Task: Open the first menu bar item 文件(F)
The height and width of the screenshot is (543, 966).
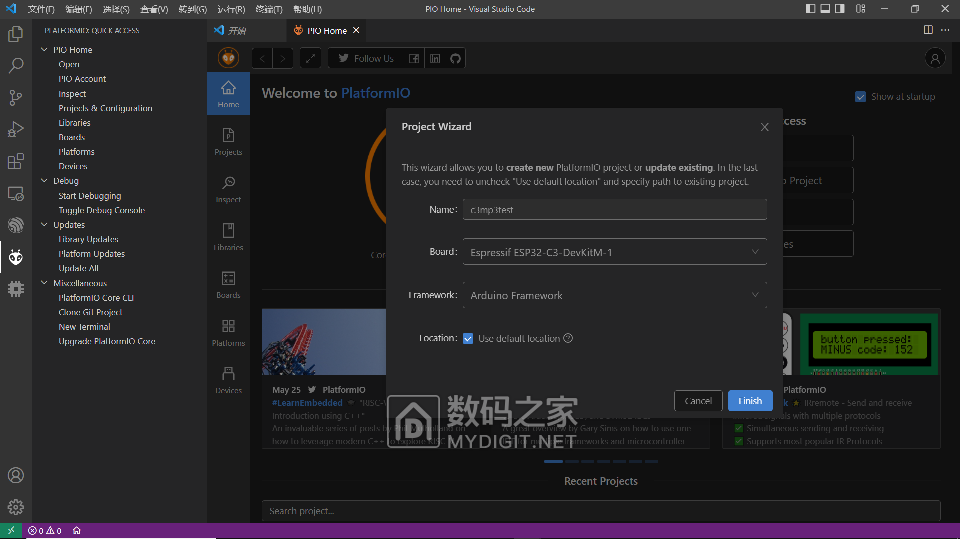Action: [x=41, y=9]
